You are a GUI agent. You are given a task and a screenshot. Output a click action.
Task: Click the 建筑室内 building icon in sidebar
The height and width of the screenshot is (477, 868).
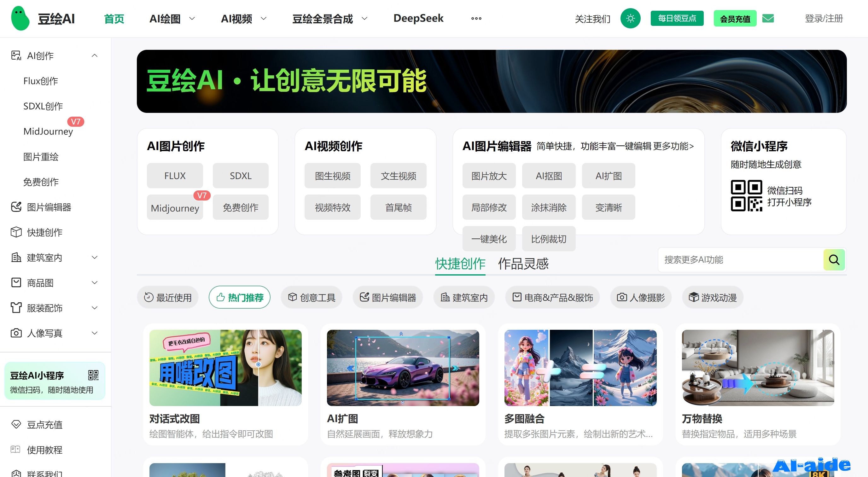[16, 257]
